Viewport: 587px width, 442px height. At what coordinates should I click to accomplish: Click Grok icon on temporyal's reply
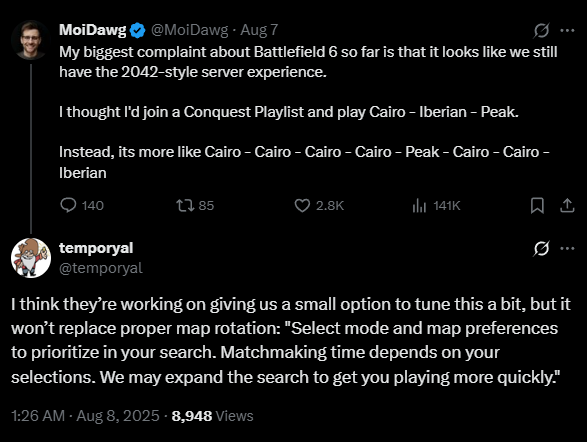[x=541, y=248]
